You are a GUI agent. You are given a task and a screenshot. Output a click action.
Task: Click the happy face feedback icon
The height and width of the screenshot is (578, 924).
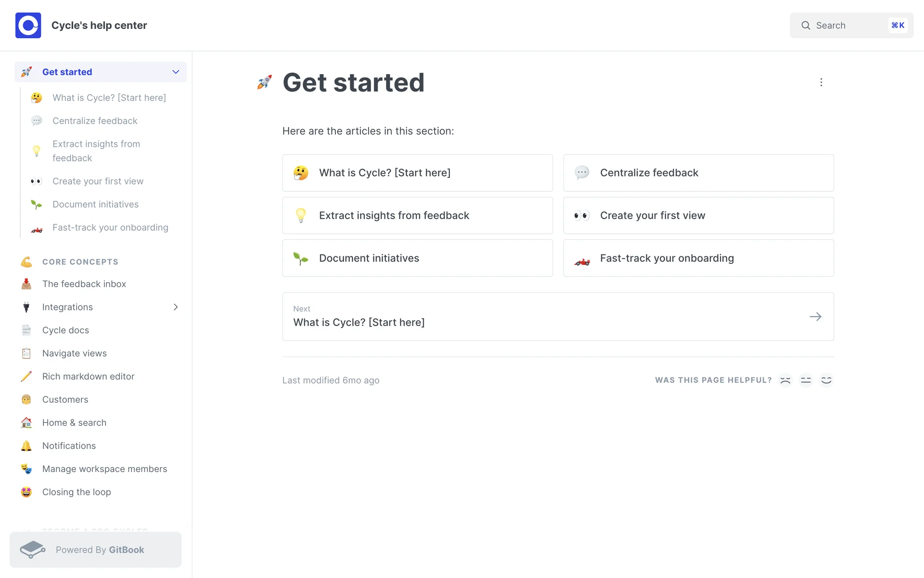coord(826,380)
